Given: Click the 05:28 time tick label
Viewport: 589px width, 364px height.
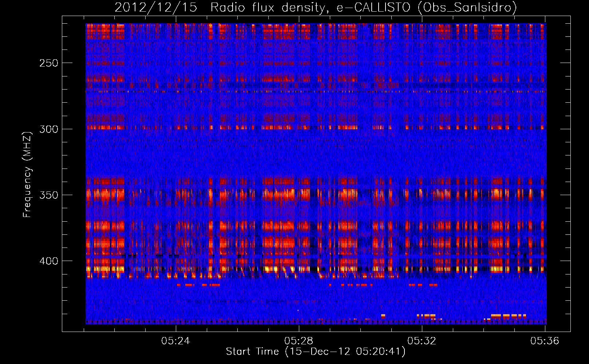Looking at the screenshot, I should pos(299,341).
